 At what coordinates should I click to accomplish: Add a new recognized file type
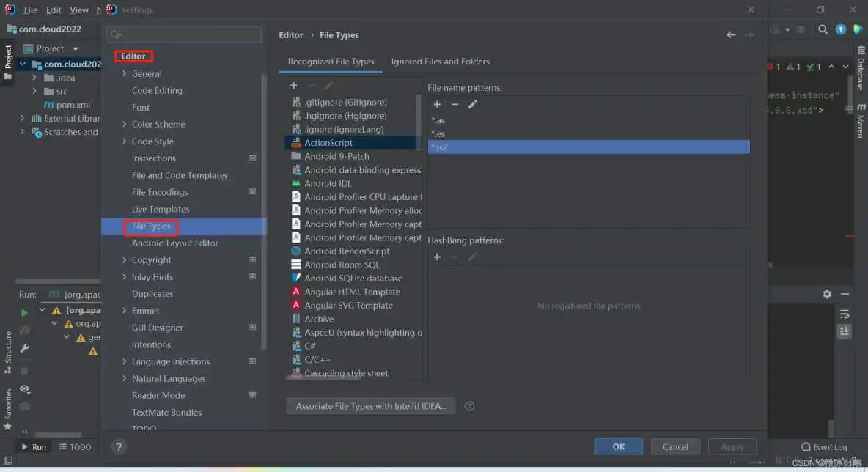click(294, 86)
